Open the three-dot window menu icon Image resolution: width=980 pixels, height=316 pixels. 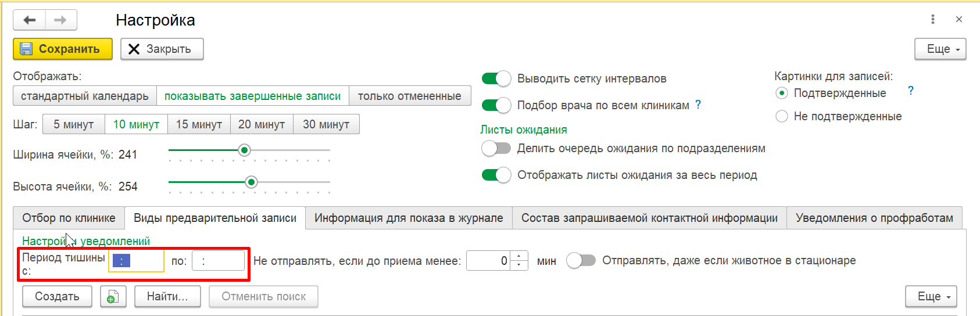(933, 19)
